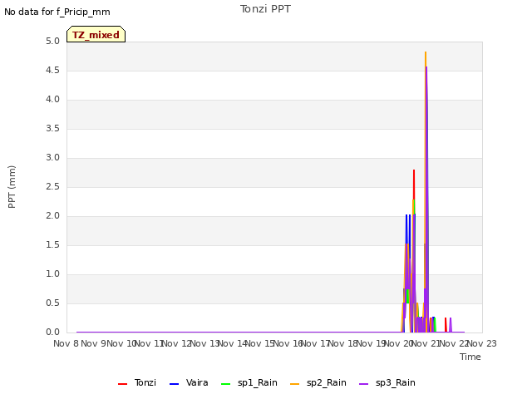The image size is (532, 399).
Task: Click the Nov 23 x-axis tick label
Action: click(482, 343)
